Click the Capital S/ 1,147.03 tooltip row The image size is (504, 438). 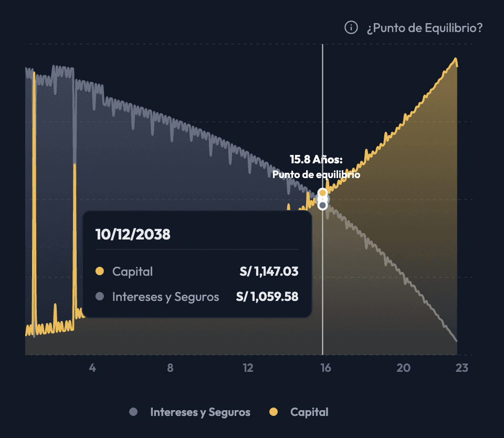[x=197, y=272]
